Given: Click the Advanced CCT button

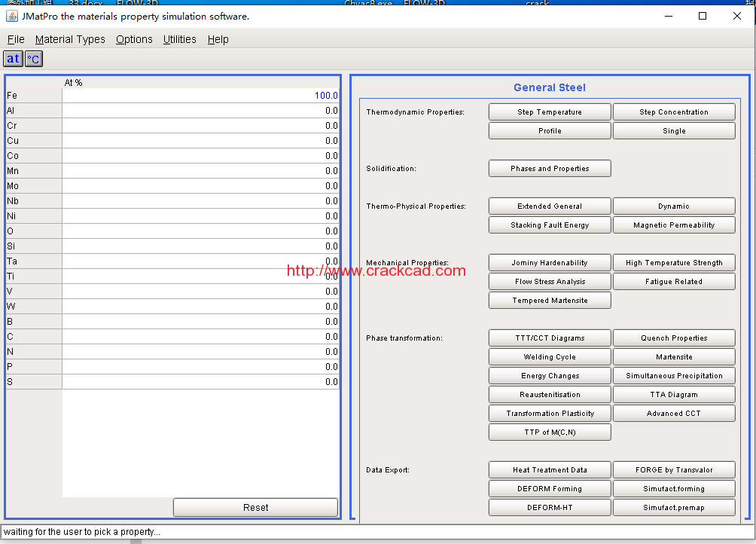Looking at the screenshot, I should [x=674, y=413].
